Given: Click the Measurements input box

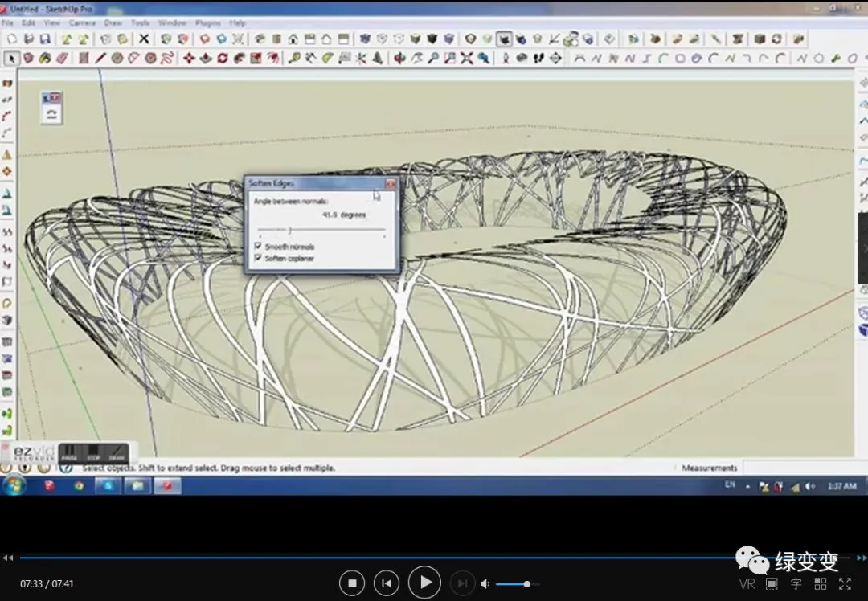Looking at the screenshot, I should pos(796,468).
